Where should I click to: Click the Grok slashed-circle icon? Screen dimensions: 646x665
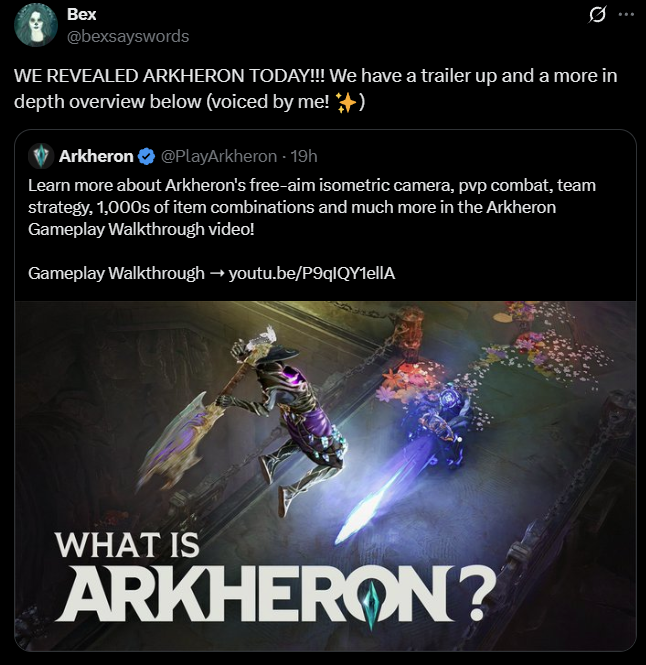pos(597,14)
